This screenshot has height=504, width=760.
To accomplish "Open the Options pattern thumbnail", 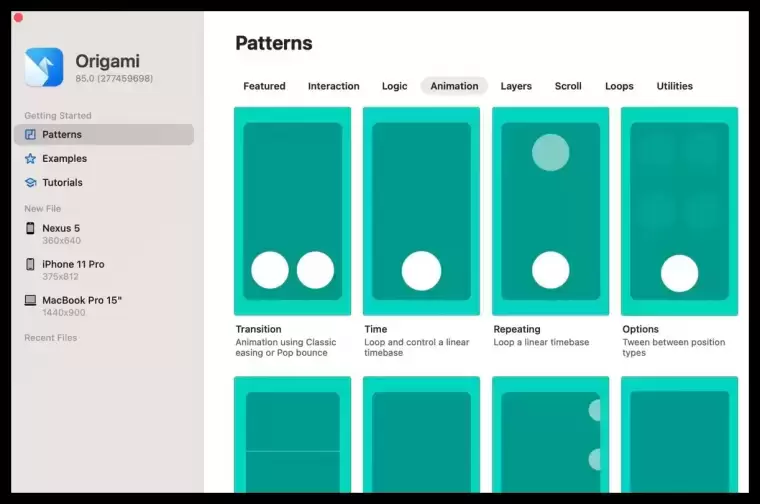I will tap(679, 211).
